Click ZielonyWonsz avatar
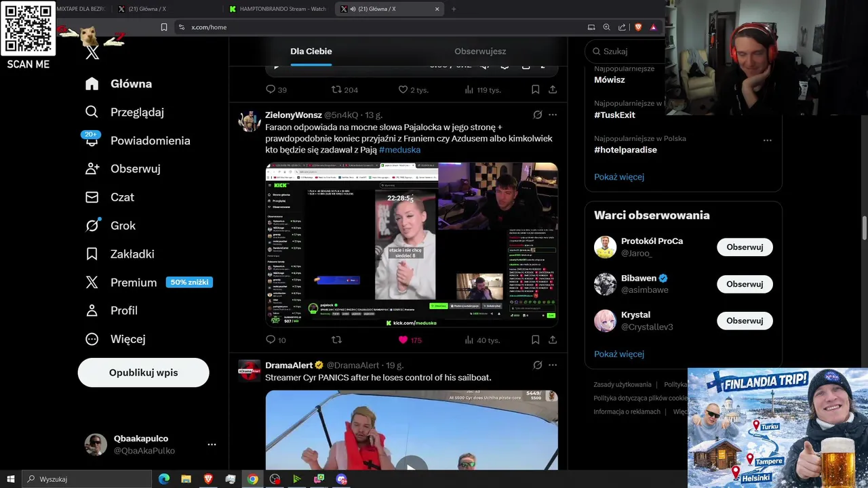The image size is (868, 488). [x=250, y=121]
